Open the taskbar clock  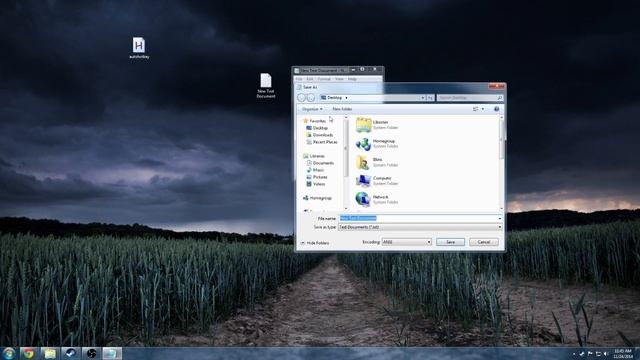pyautogui.click(x=623, y=353)
